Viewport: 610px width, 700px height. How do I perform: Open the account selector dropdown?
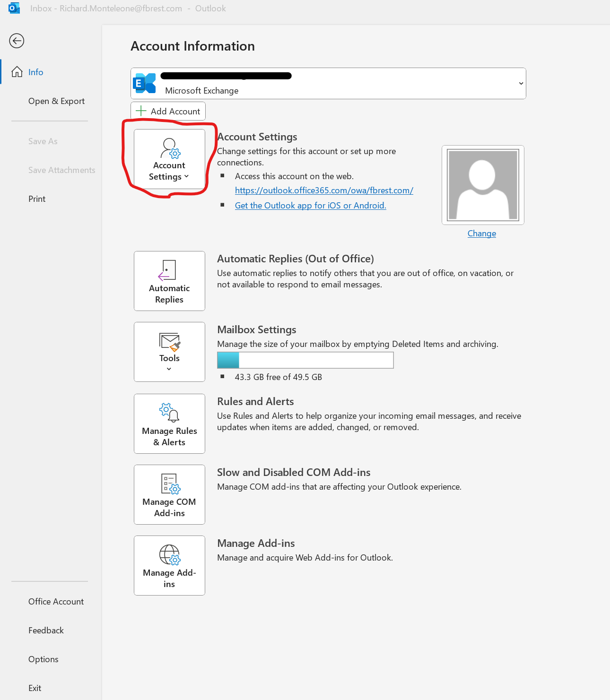(x=521, y=83)
